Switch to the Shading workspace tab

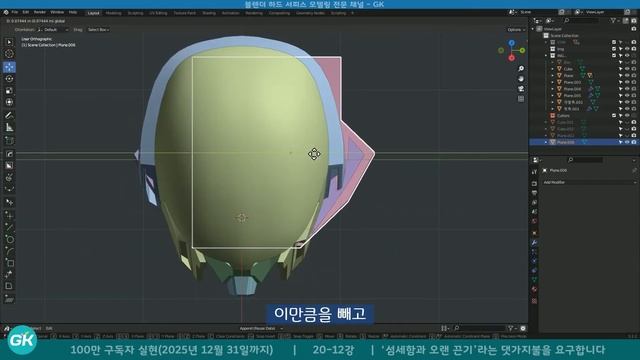tap(209, 13)
